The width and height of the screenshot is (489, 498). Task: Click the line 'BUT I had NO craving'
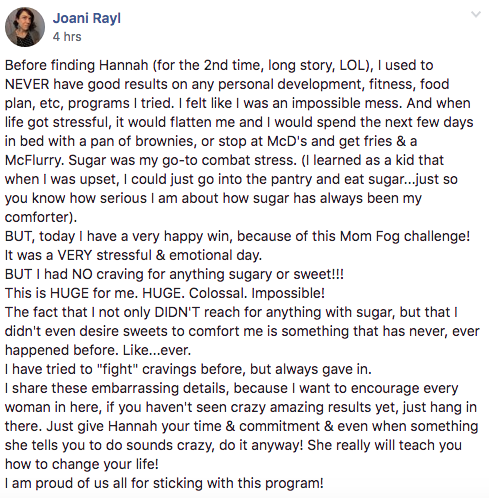174,274
